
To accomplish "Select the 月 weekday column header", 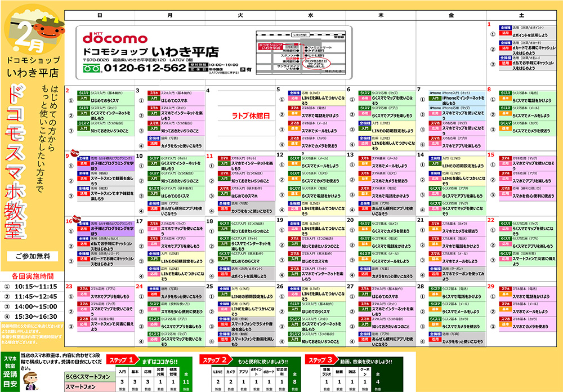I will pos(170,15).
